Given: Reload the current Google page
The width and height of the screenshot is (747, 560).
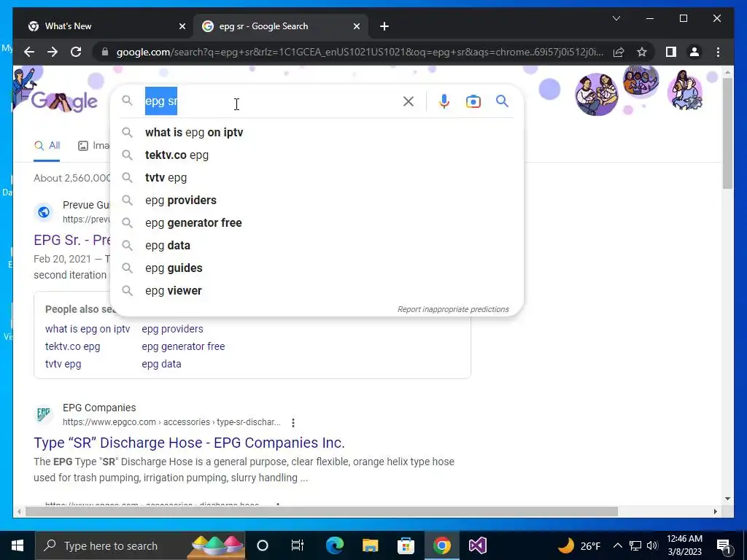Looking at the screenshot, I should tap(76, 52).
